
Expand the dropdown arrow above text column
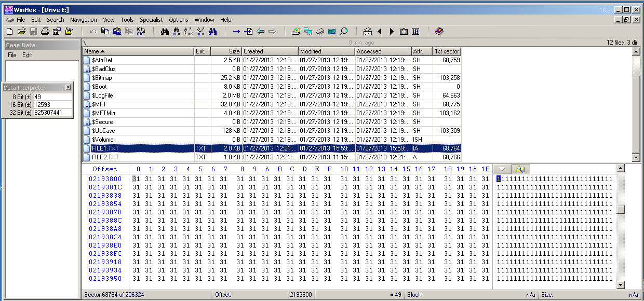pyautogui.click(x=502, y=169)
